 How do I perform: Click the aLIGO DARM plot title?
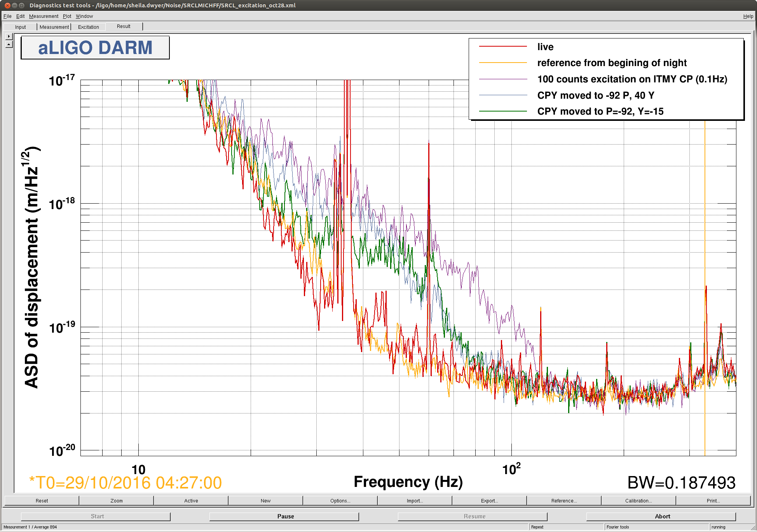point(95,48)
